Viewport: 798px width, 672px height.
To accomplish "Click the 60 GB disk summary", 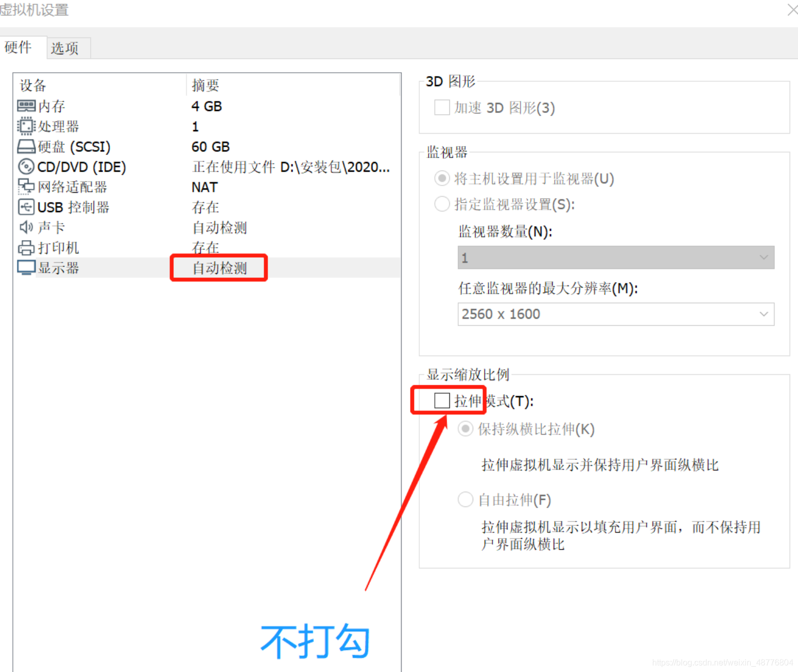I will [x=210, y=147].
